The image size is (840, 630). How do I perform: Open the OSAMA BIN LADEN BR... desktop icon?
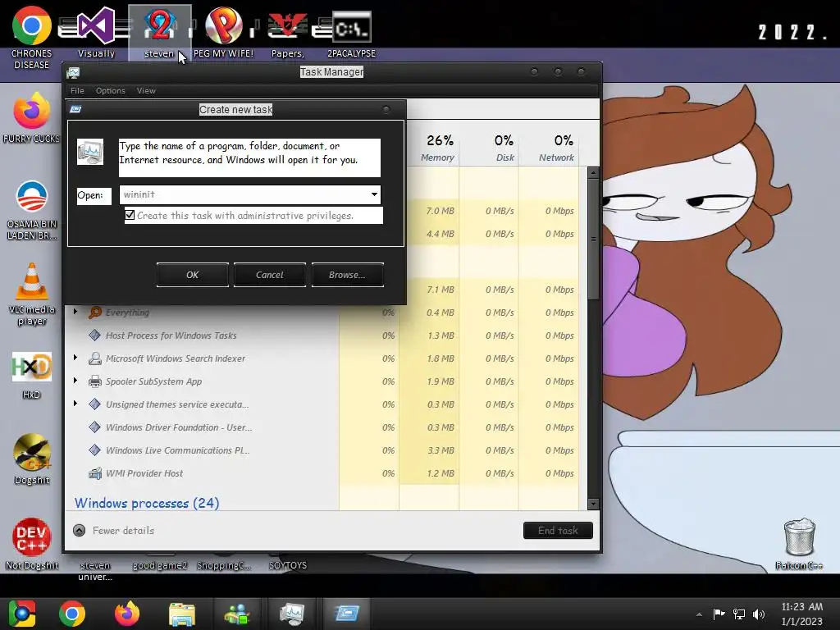[32, 210]
